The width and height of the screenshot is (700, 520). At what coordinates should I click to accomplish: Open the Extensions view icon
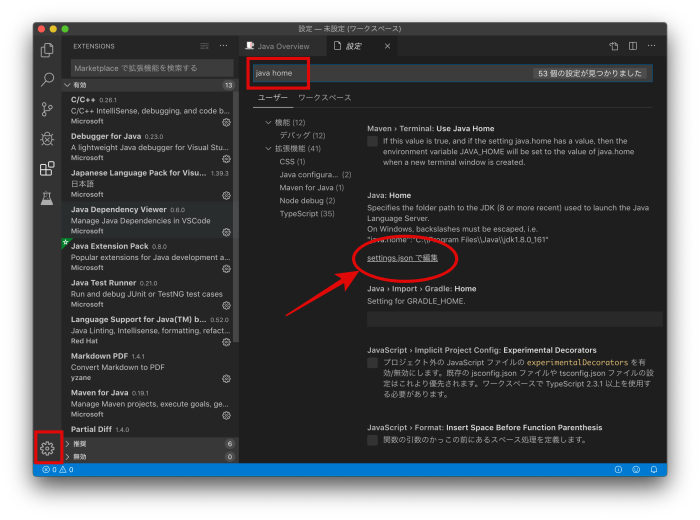[47, 169]
